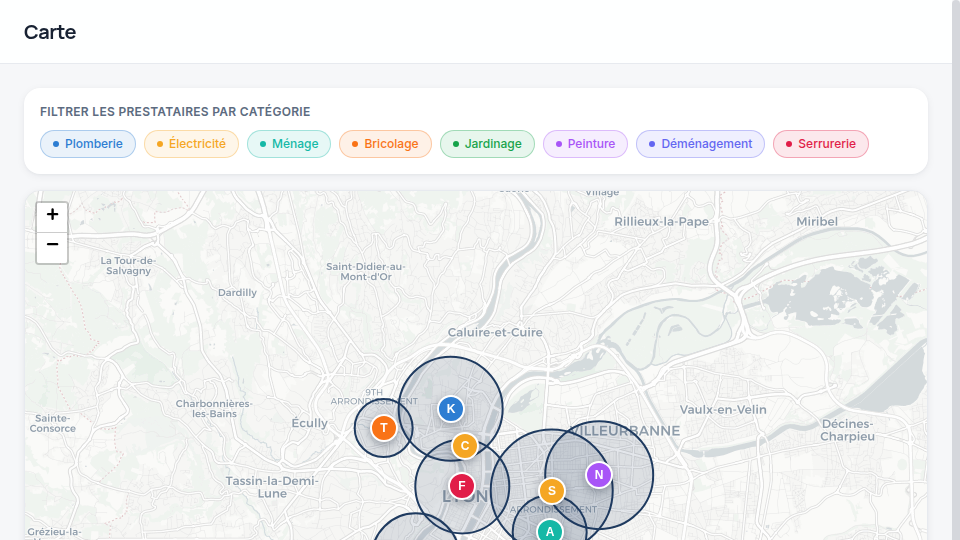This screenshot has height=540, width=960.
Task: Click the Rillieux-la-Pape map label
Action: click(x=661, y=222)
